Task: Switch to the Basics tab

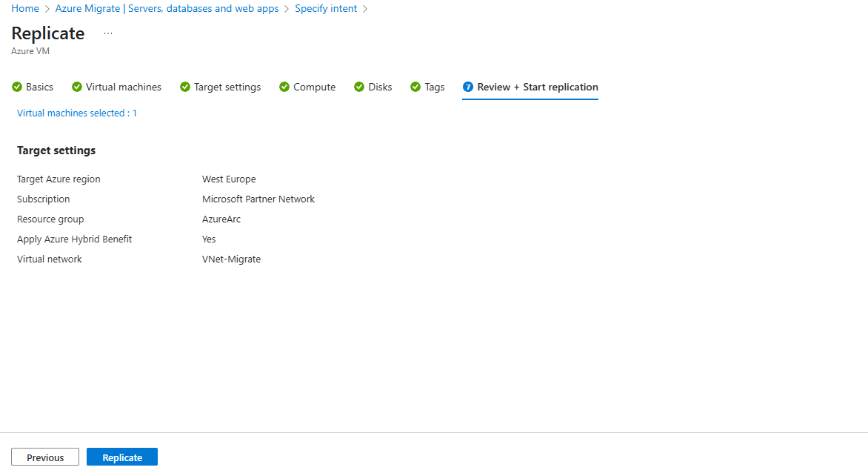Action: 33,87
